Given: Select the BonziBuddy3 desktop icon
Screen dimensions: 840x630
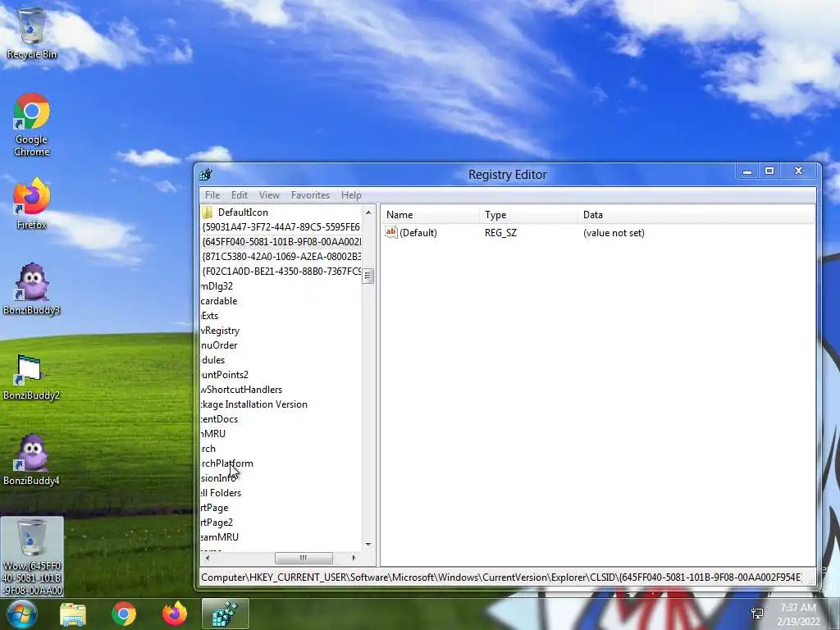Looking at the screenshot, I should click(x=32, y=289).
